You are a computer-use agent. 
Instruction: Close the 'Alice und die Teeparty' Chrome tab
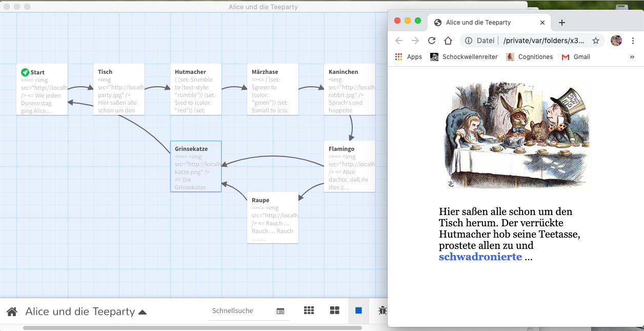(542, 23)
